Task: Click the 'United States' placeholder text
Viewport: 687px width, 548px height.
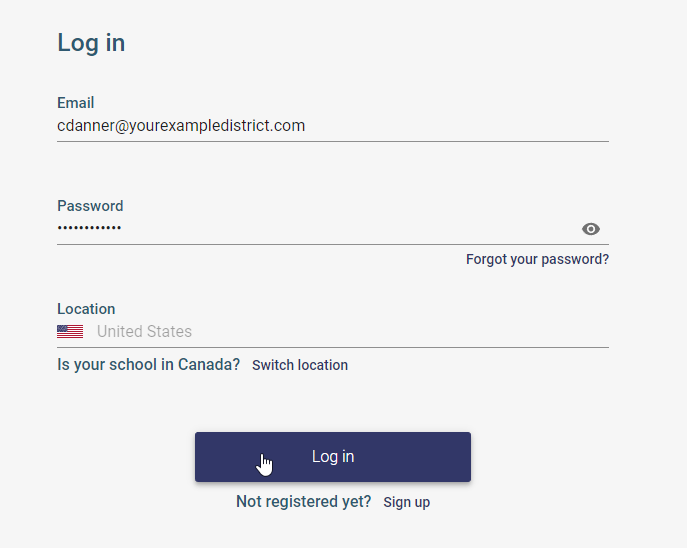Action: pos(144,332)
